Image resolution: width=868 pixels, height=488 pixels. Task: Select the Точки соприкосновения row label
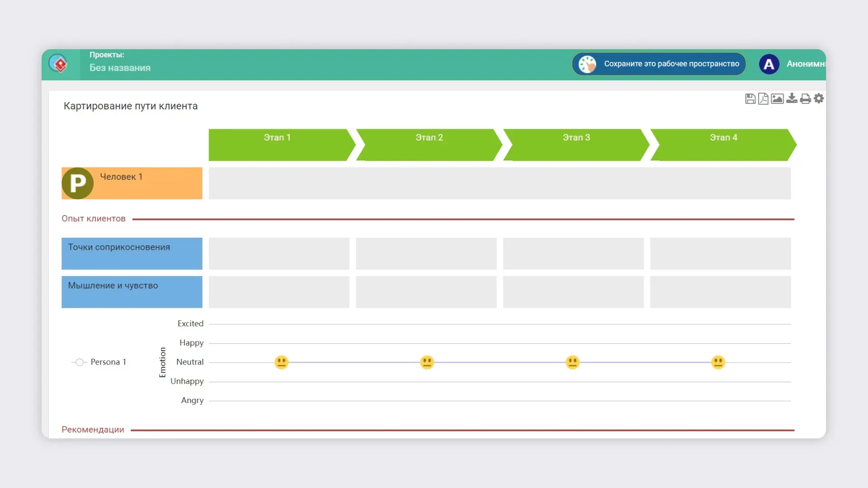(132, 253)
